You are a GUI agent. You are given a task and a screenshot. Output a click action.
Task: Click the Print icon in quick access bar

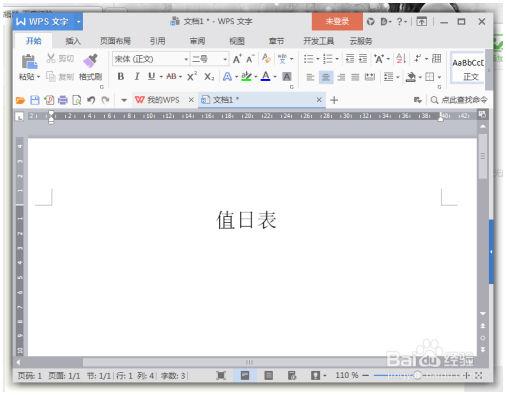coord(63,100)
